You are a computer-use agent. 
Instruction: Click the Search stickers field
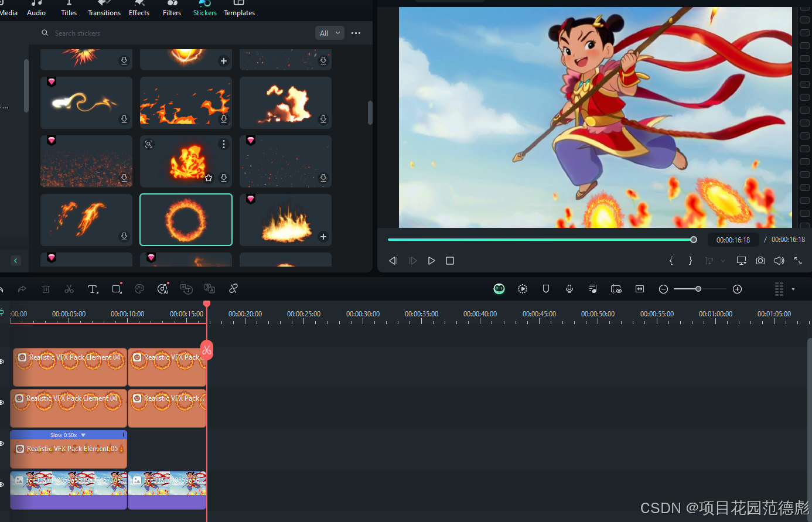[176, 33]
